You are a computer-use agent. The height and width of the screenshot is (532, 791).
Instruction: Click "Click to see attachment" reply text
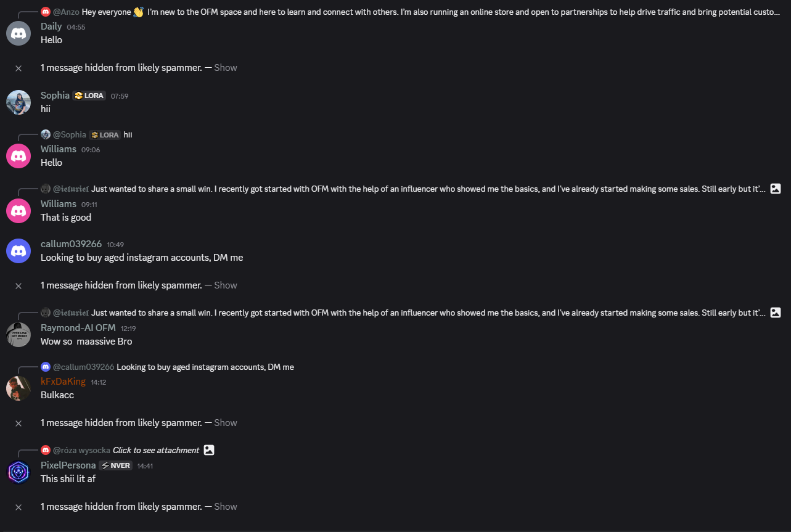click(156, 450)
